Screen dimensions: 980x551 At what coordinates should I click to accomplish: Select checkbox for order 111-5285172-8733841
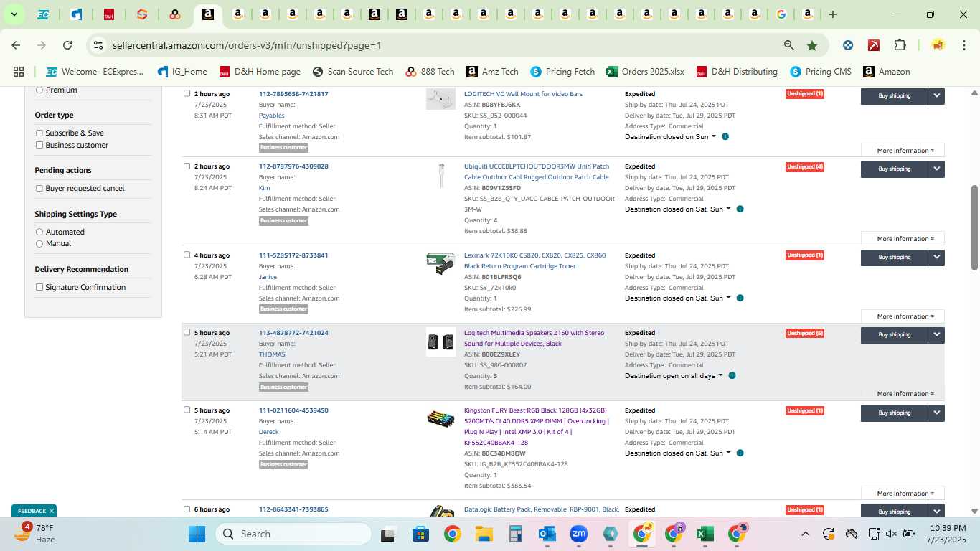187,255
